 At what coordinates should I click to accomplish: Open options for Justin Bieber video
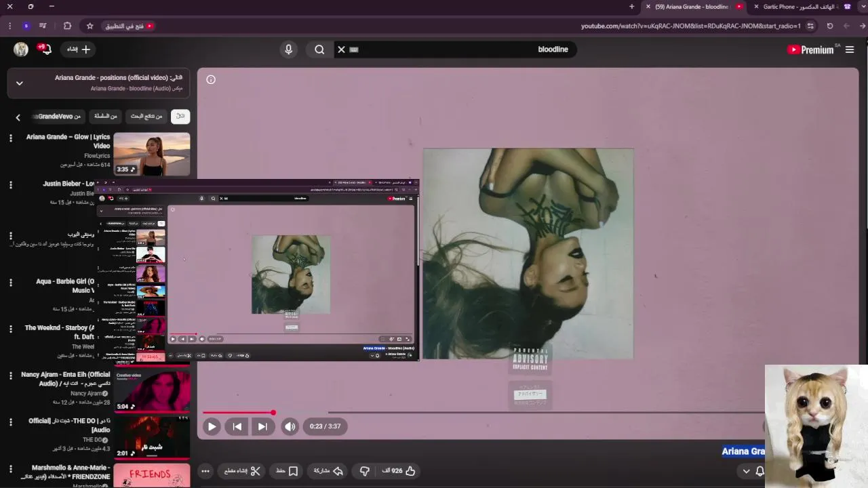tap(10, 185)
